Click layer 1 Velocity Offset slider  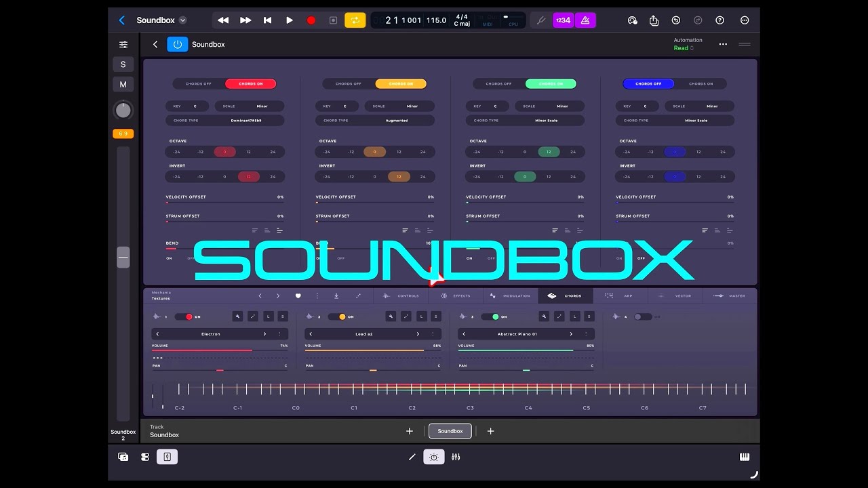(224, 202)
